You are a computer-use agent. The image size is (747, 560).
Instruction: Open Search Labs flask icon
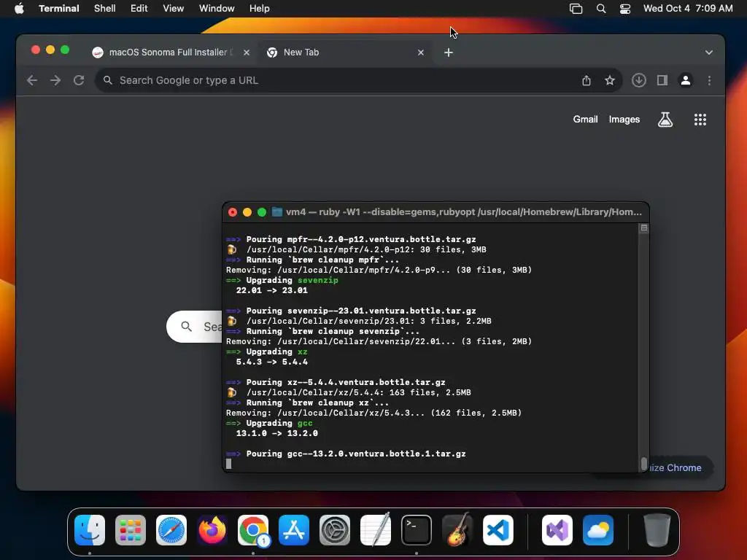(665, 120)
